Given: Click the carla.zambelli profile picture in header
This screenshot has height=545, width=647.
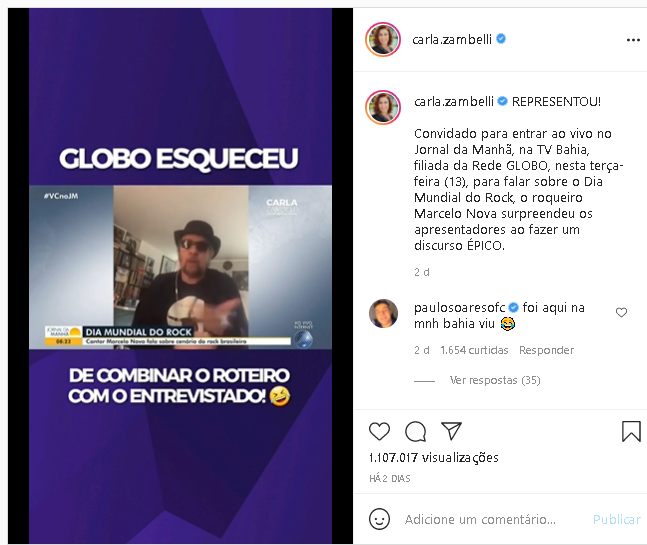Looking at the screenshot, I should pos(383,40).
